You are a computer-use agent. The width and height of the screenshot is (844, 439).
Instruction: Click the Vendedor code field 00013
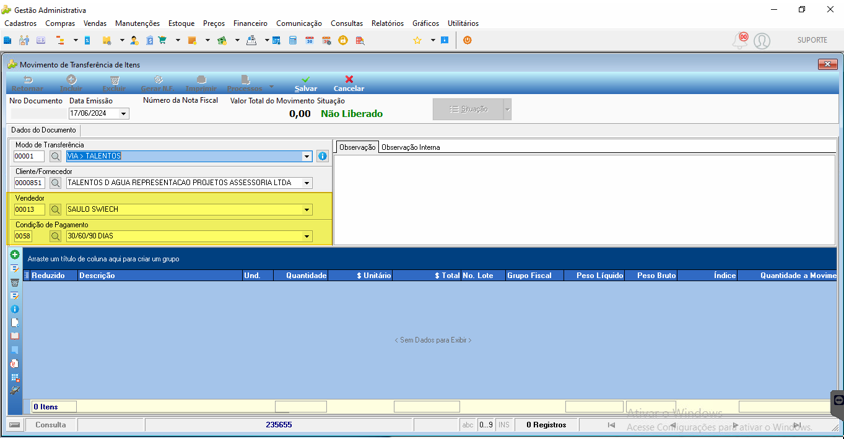point(29,209)
